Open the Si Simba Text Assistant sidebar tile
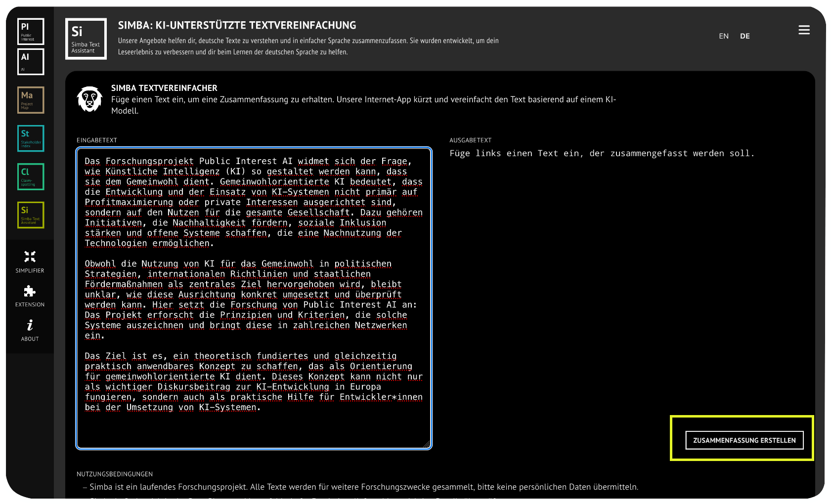Screen dimensions: 832x504 [31, 215]
